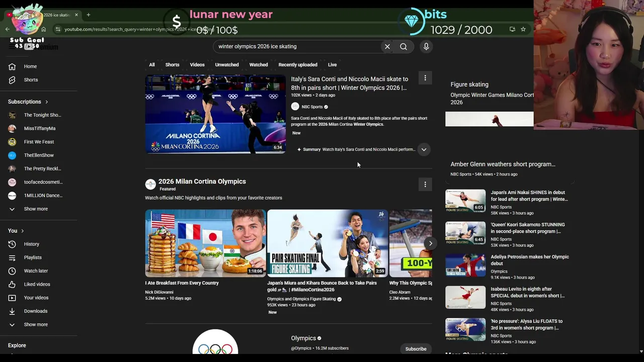The width and height of the screenshot is (644, 362).
Task: Select the Unwatched filter chip
Action: [x=227, y=64]
